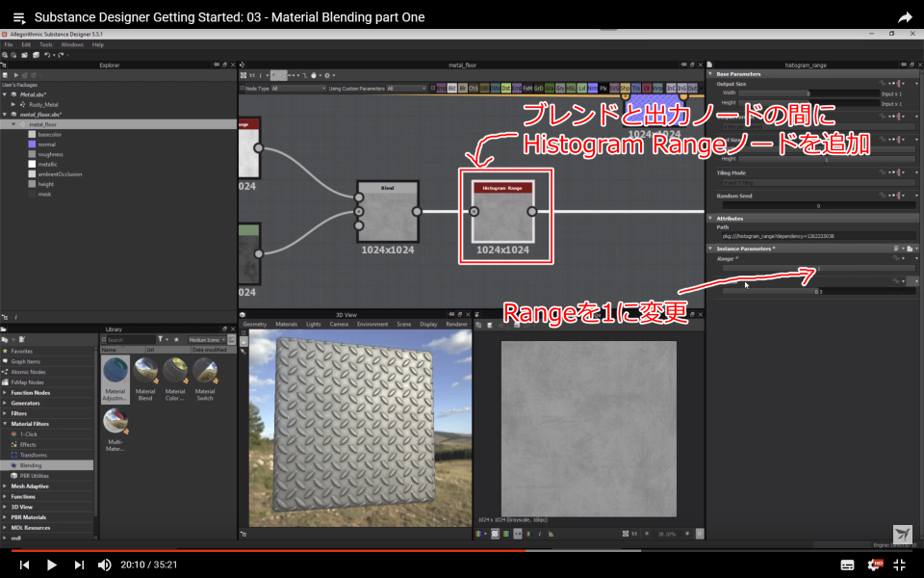This screenshot has height=578, width=924.
Task: Select the mask output
Action: [x=44, y=195]
